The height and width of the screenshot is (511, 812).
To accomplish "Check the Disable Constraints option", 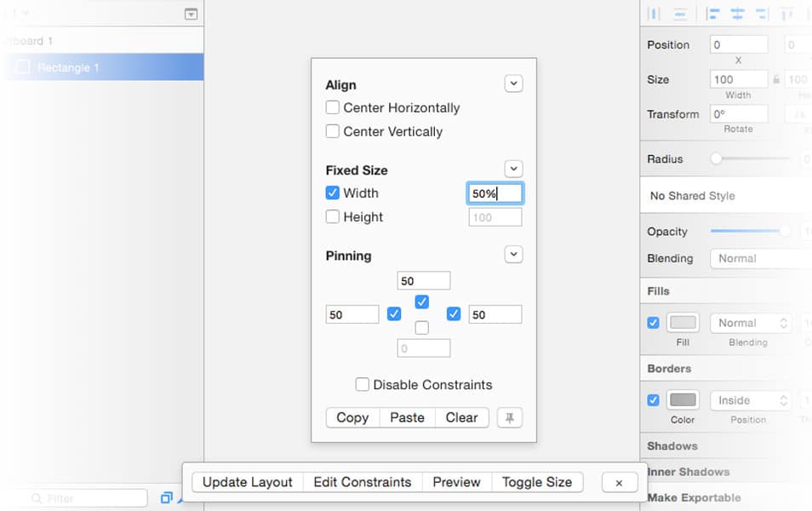I will click(362, 384).
